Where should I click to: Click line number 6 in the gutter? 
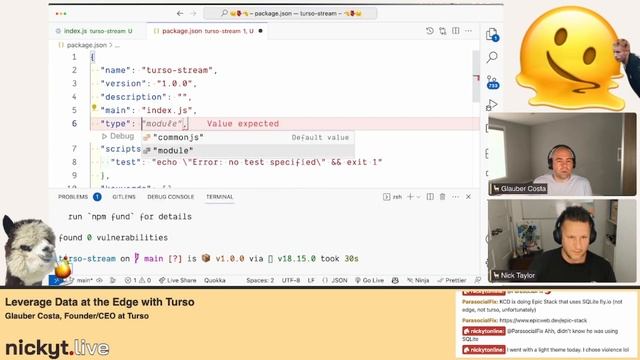[x=74, y=124]
